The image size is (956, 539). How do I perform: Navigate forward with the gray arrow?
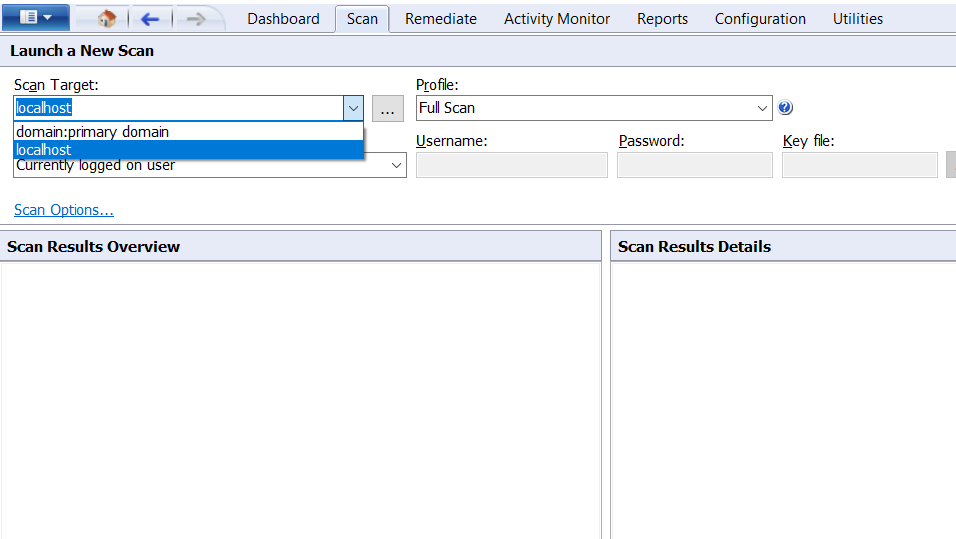click(x=195, y=20)
